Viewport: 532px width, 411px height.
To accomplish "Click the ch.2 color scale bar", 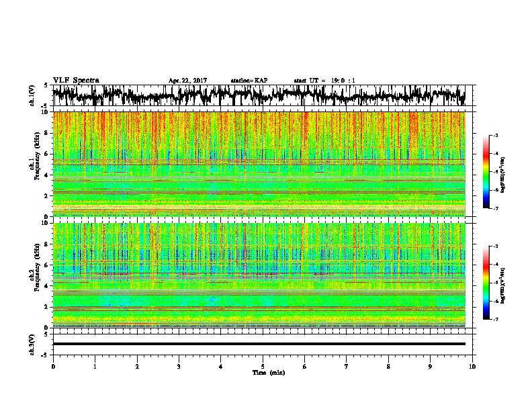I will point(486,283).
